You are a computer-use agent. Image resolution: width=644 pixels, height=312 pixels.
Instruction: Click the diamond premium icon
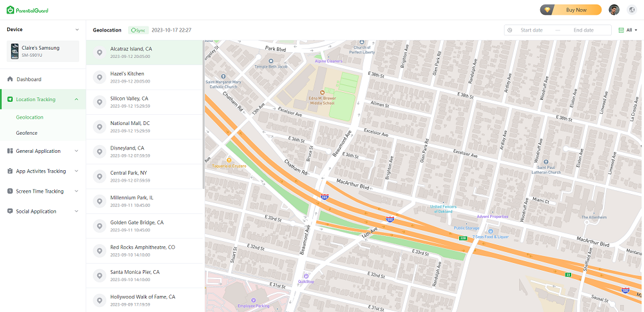point(547,10)
